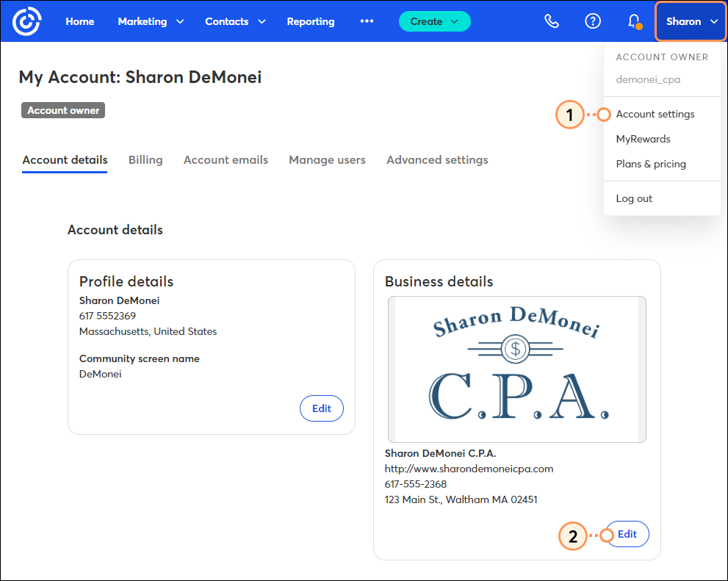The image size is (728, 581).
Task: Switch to the Billing tab
Action: click(145, 160)
